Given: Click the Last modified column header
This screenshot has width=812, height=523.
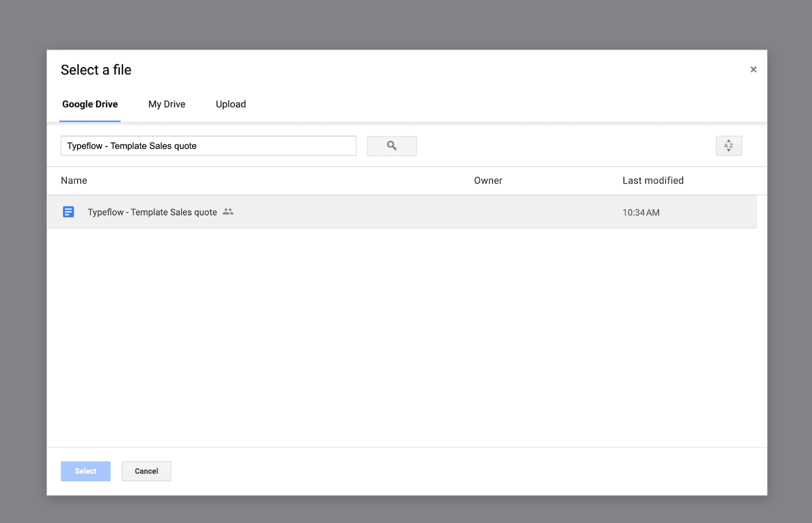Looking at the screenshot, I should pos(653,181).
